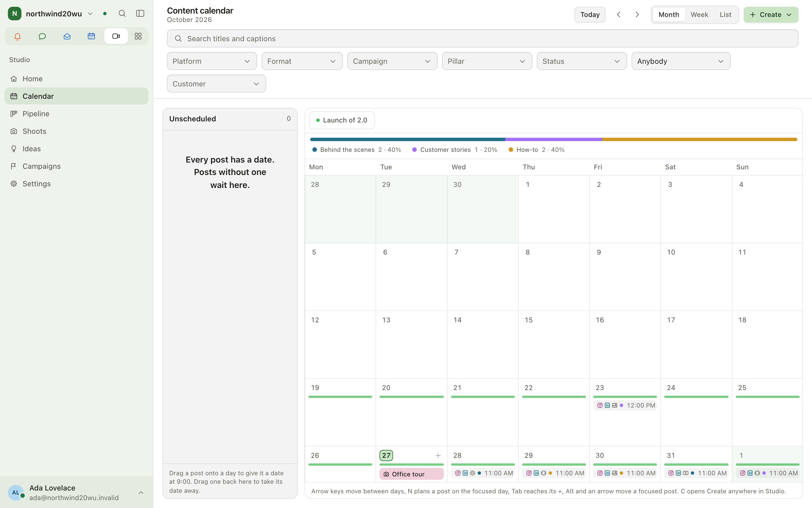Select Calendar in Studio sidebar
The image size is (812, 508).
point(76,96)
